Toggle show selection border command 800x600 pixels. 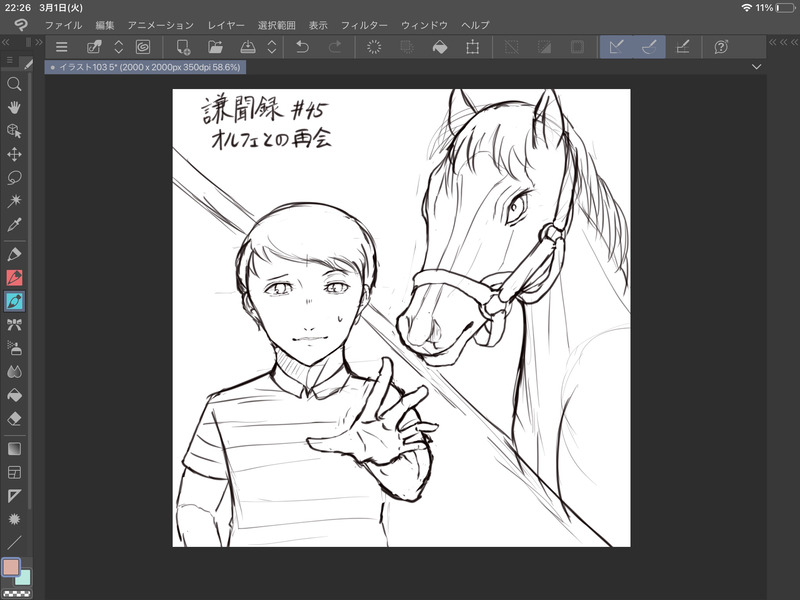[x=577, y=47]
